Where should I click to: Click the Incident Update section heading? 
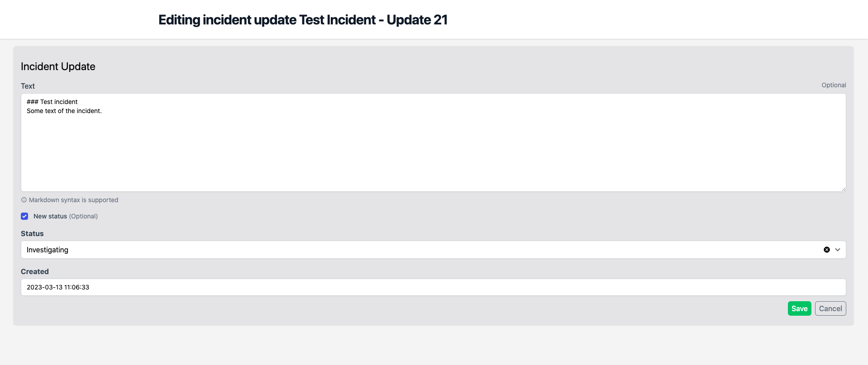[x=57, y=66]
